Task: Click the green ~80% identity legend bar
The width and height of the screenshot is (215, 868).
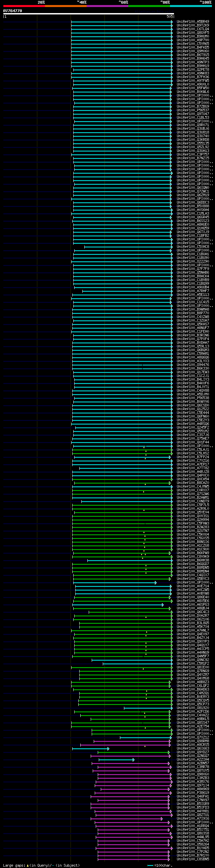Action: click(149, 6)
